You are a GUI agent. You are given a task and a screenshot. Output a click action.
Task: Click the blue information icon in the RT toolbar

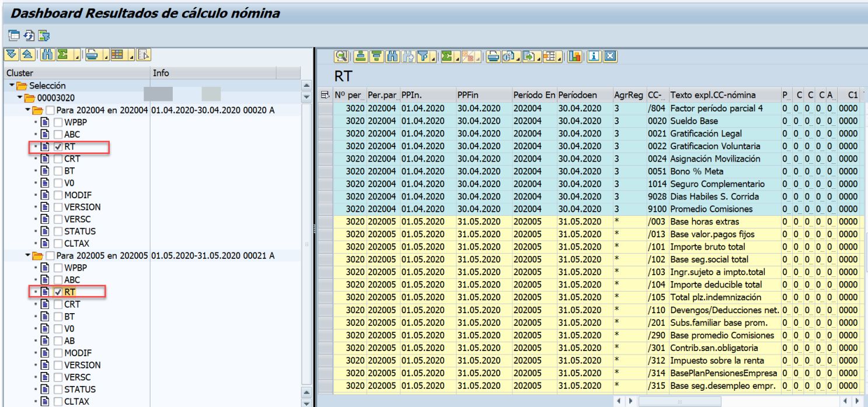tap(594, 57)
